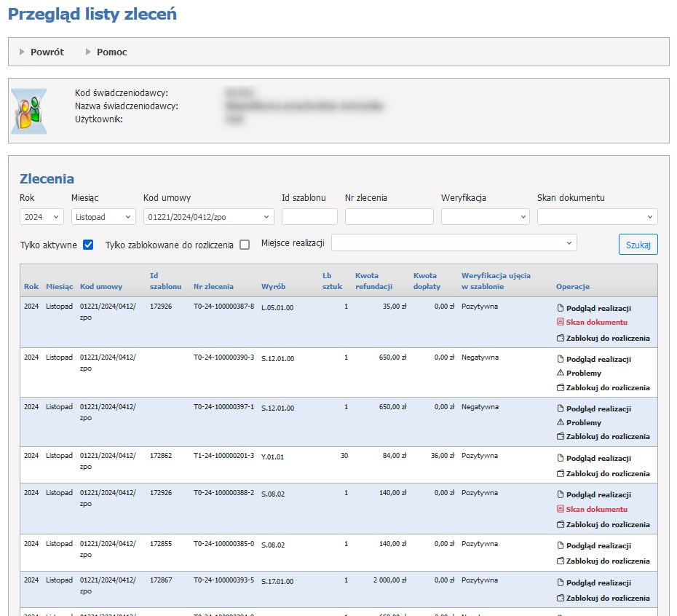Viewport: 677px width, 616px height.
Task: Open the Pomoc menu item
Action: click(111, 52)
